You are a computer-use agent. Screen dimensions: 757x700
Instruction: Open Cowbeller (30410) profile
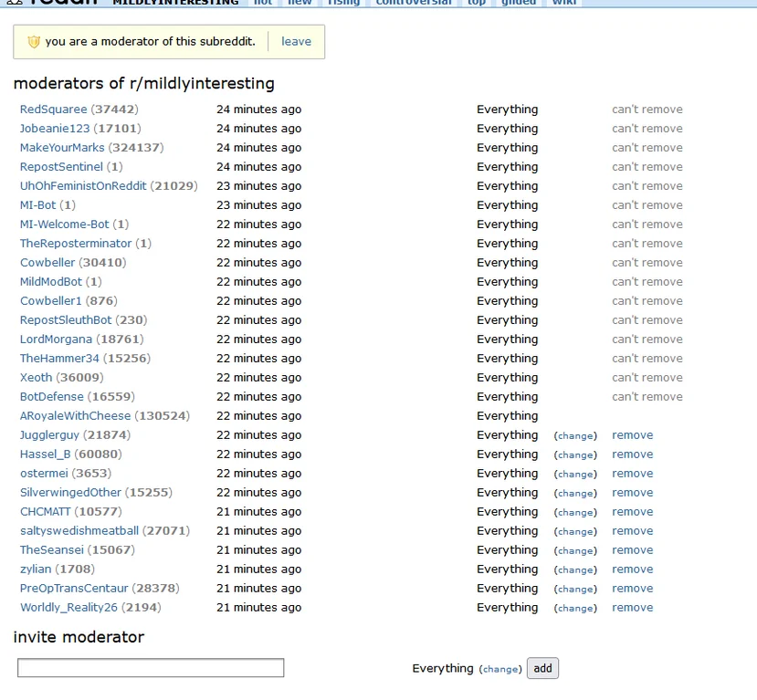pos(47,263)
